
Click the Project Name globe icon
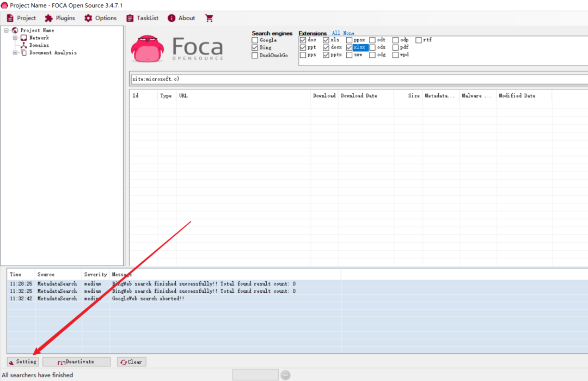[x=15, y=31]
